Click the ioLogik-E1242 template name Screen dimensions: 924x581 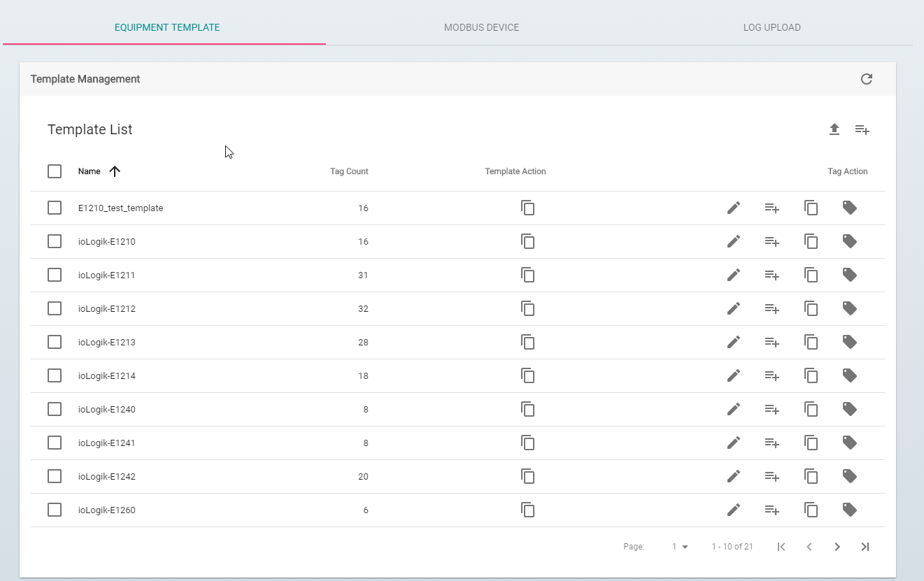(107, 476)
